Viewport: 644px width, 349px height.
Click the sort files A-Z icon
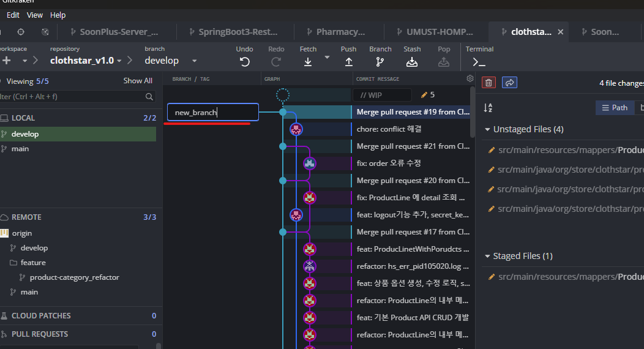488,108
